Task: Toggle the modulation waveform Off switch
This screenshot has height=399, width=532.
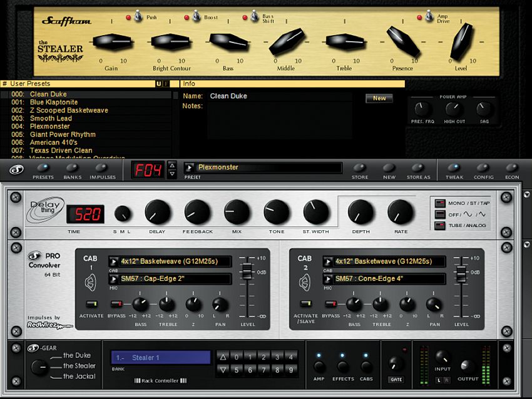Action: click(440, 215)
